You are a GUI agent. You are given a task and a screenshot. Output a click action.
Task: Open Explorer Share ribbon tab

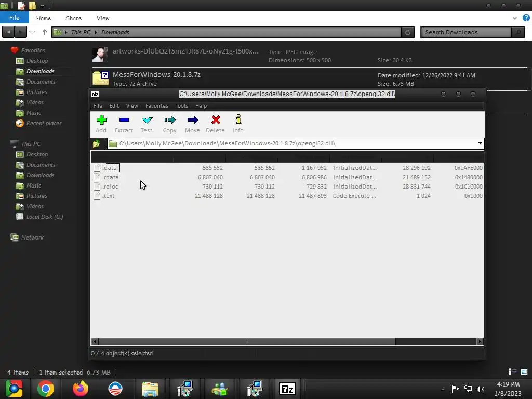click(74, 18)
